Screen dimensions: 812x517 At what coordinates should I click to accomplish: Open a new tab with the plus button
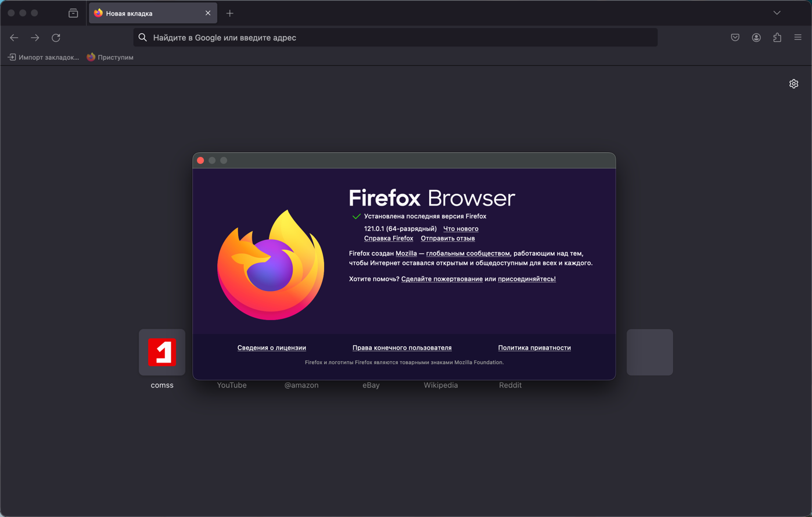point(230,13)
